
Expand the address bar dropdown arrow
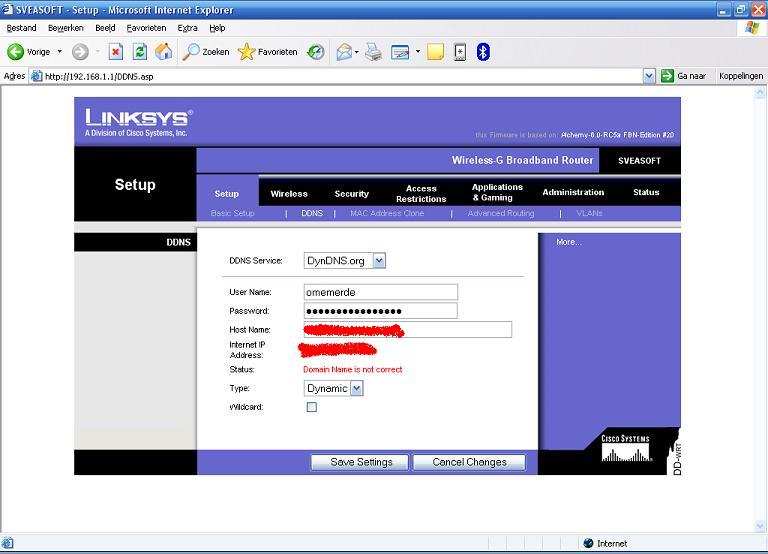(649, 76)
